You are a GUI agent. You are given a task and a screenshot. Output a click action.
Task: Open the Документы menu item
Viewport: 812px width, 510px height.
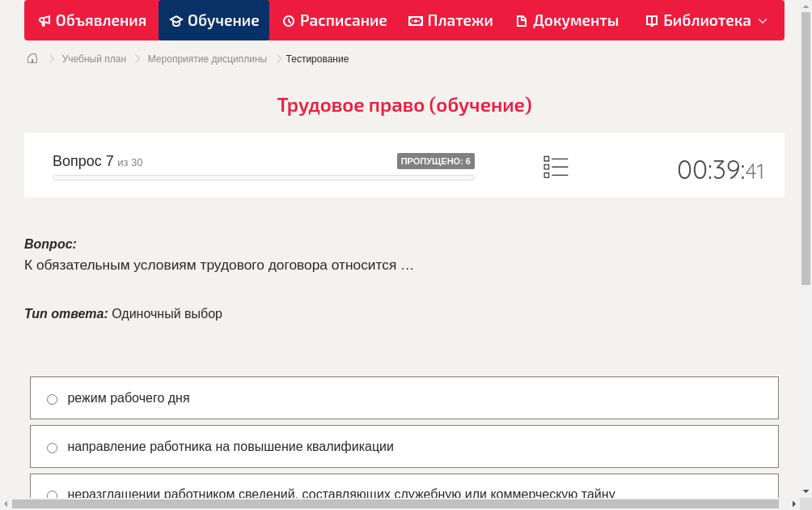(566, 20)
